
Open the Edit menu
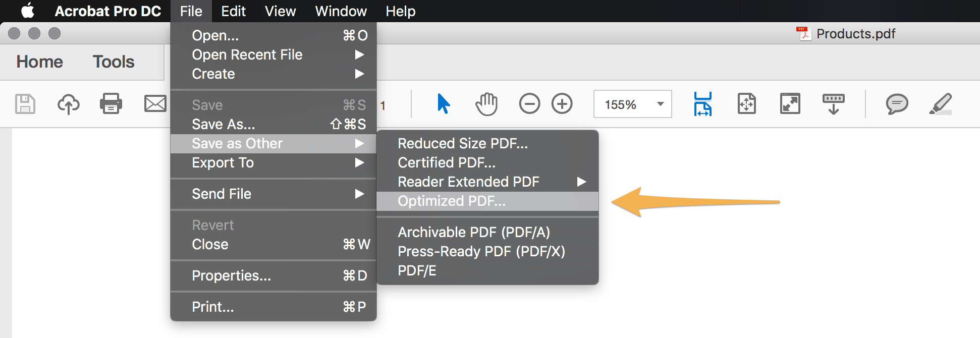pyautogui.click(x=234, y=11)
